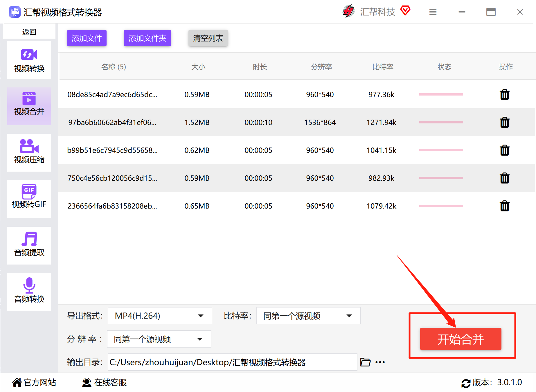This screenshot has height=392, width=536.
Task: Click the 0.65MB size cell
Action: [197, 206]
